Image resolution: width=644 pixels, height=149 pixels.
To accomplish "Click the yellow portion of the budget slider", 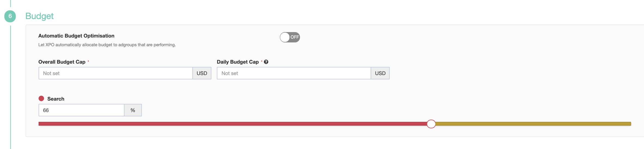I will (533, 124).
